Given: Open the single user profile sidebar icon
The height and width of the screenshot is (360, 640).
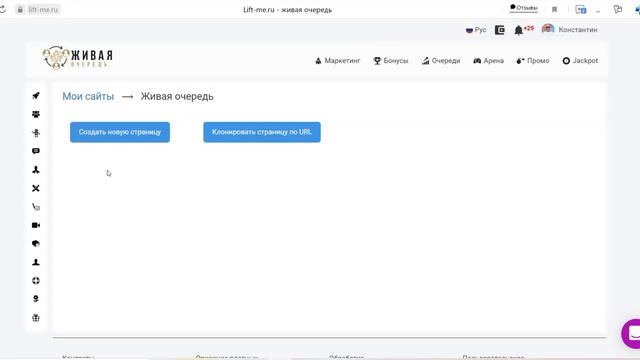Looking at the screenshot, I should [x=36, y=262].
